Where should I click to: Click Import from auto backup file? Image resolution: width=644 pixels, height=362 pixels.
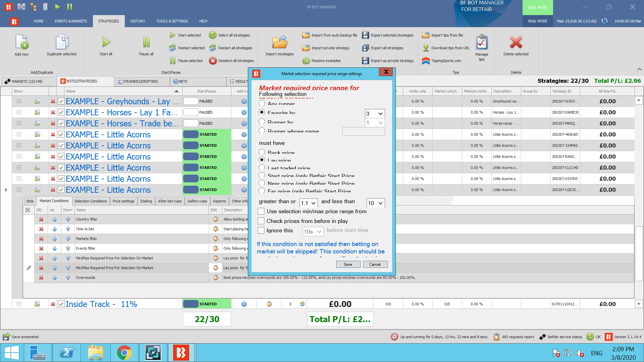330,35
